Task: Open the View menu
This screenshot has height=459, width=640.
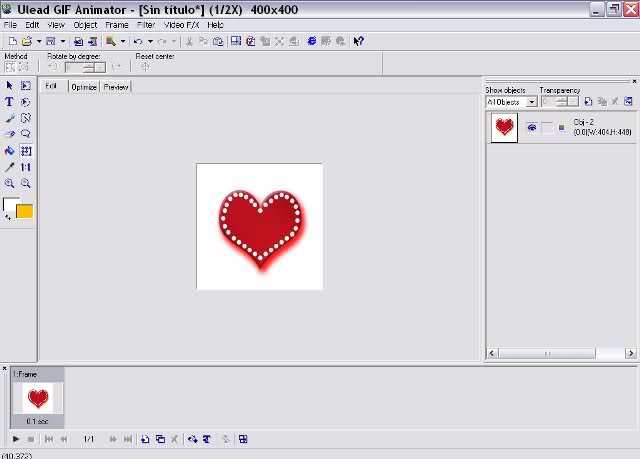Action: click(56, 25)
